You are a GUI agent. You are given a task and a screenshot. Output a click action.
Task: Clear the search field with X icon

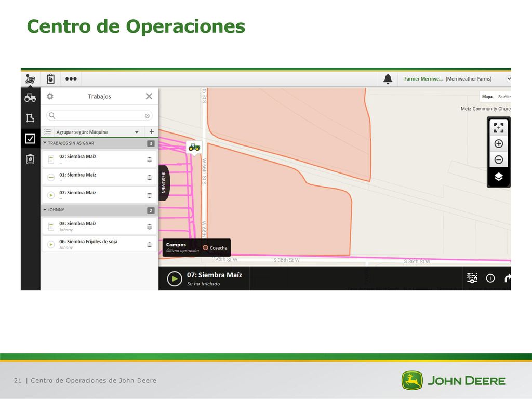pyautogui.click(x=147, y=116)
